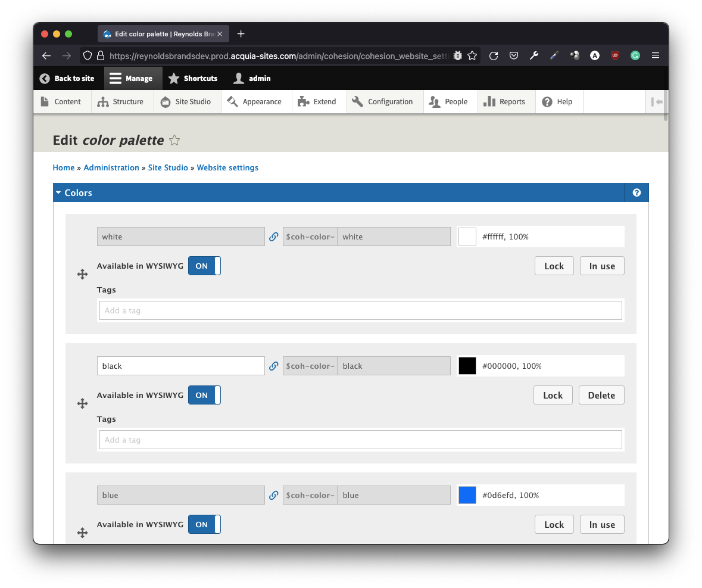Switch off Available in WYSIWYG for blue
Image resolution: width=702 pixels, height=588 pixels.
pos(204,524)
